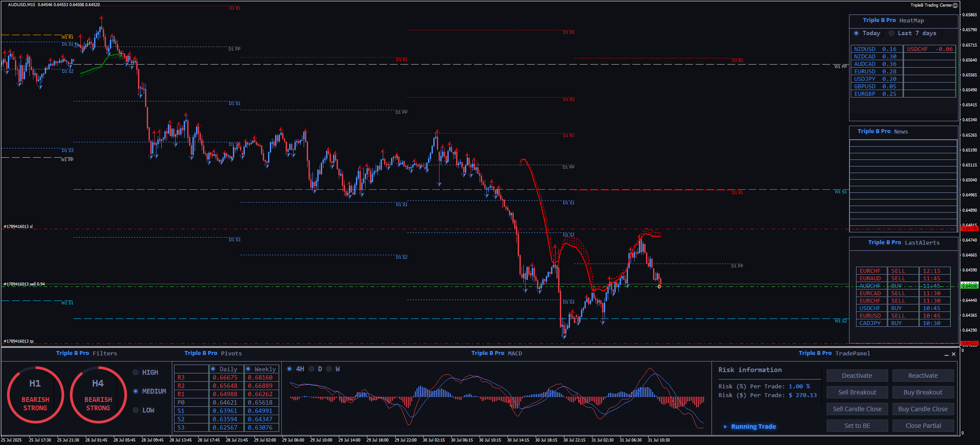The height and width of the screenshot is (445, 980).
Task: Select the LOW filter radio button
Action: pyautogui.click(x=136, y=410)
